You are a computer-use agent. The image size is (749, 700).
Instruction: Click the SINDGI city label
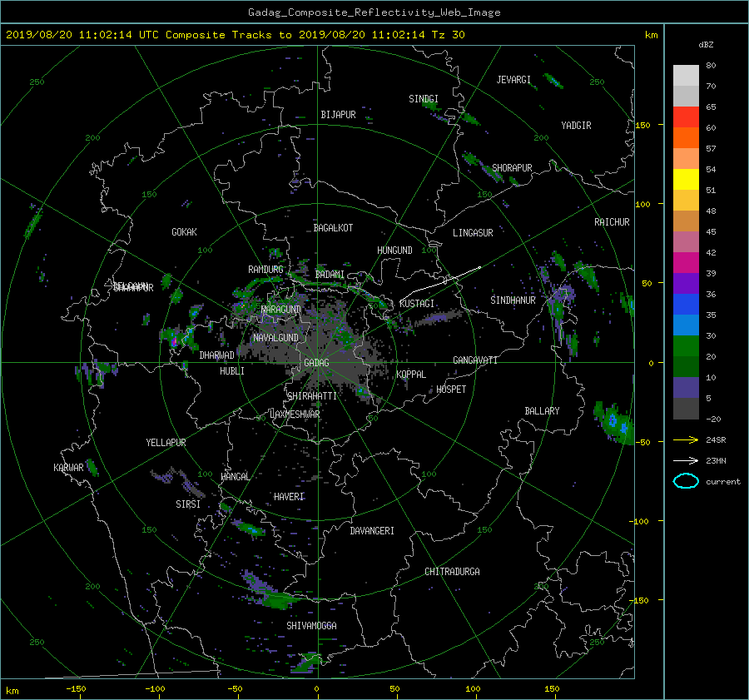click(424, 99)
